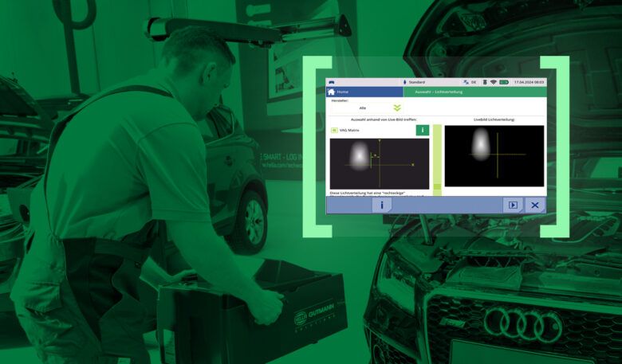Click the VAG Matrix label text

[x=350, y=130]
